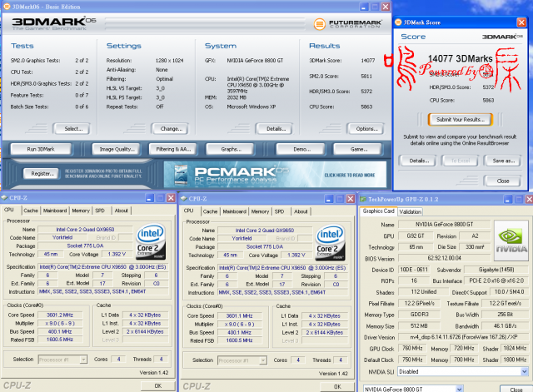Minimize the GPU-Z window
The image size is (533, 392).
coord(507,200)
